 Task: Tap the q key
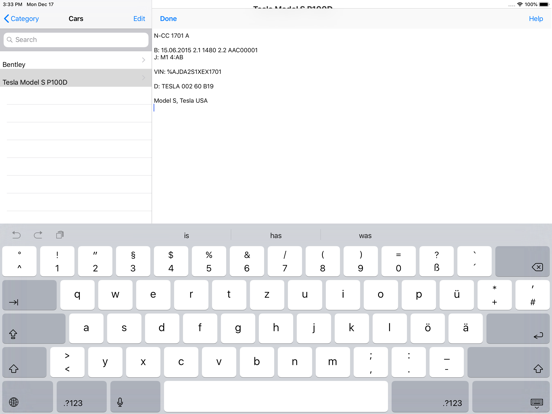(x=77, y=295)
